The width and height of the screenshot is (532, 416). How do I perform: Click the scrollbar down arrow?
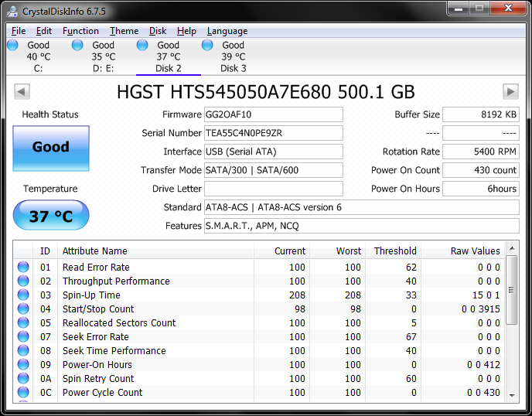[x=512, y=395]
